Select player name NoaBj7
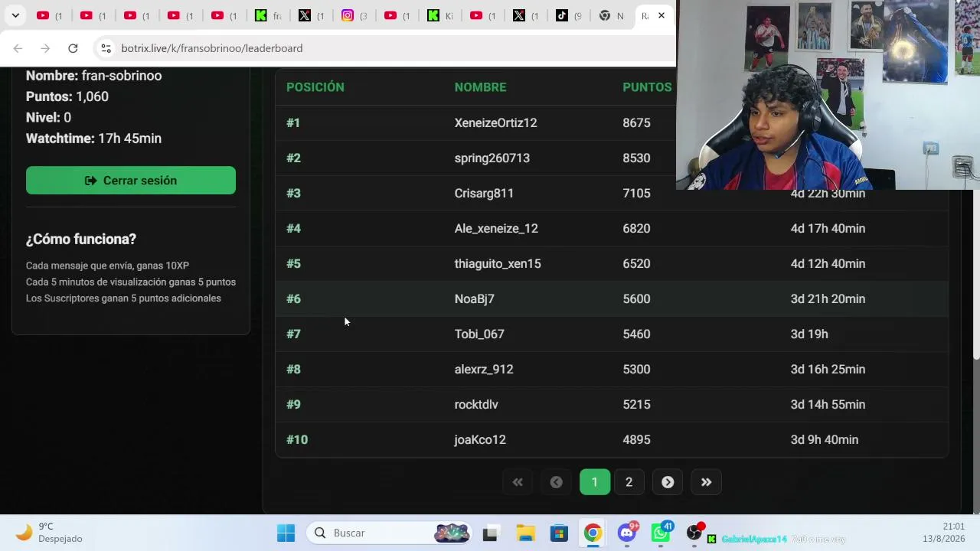 [475, 298]
